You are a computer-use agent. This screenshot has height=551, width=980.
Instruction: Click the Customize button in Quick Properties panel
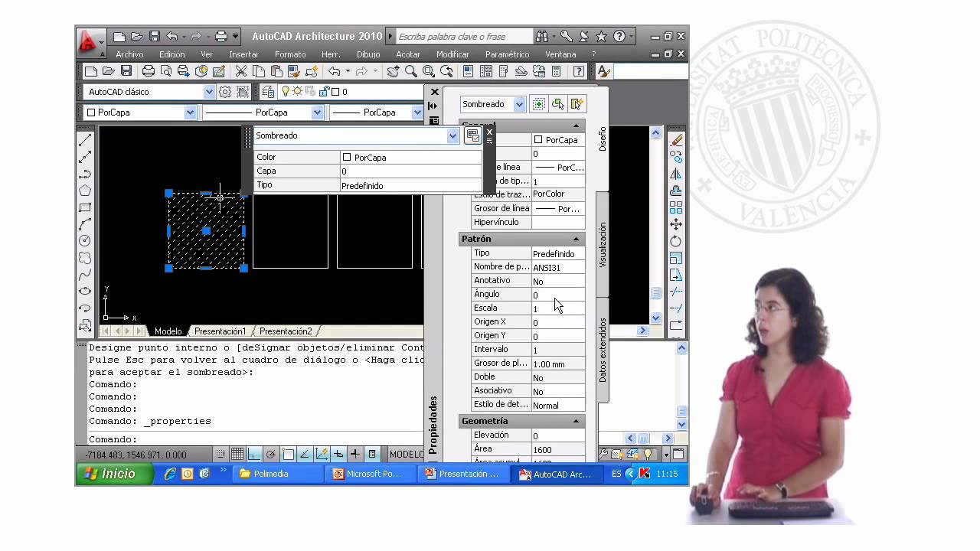point(473,135)
